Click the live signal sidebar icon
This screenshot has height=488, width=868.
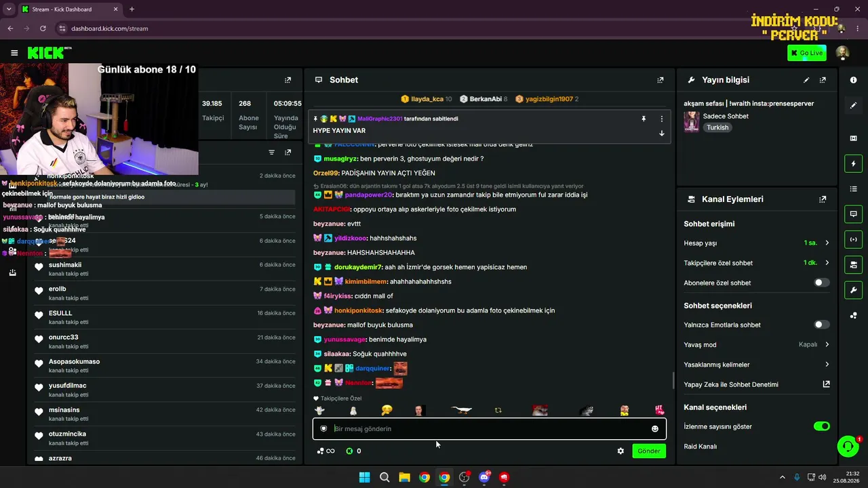853,239
